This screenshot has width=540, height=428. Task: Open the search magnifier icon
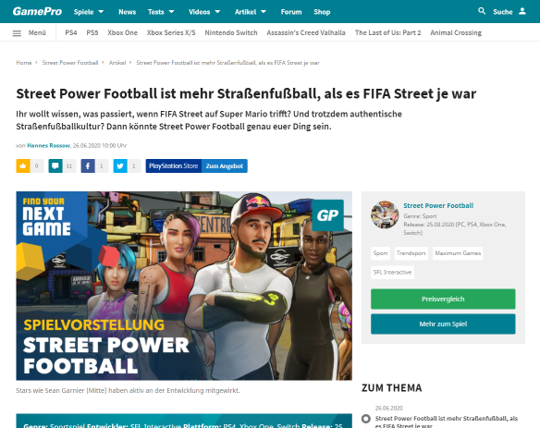482,11
